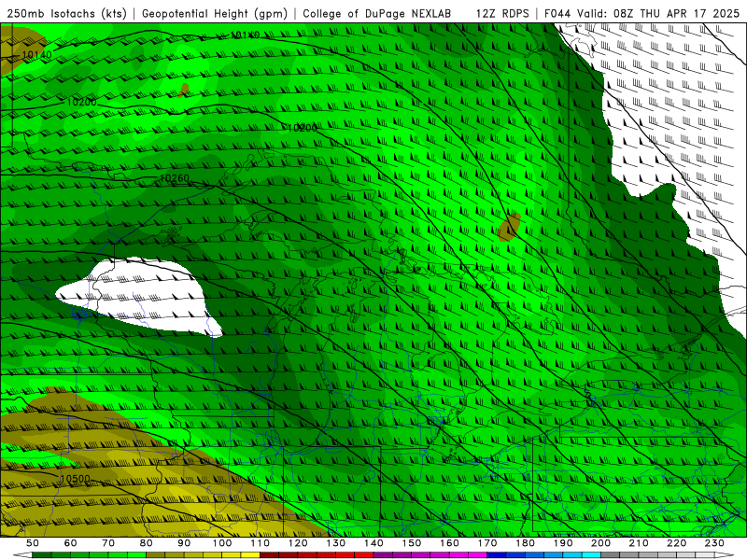Click the 60 value on the color scale
Viewport: 747px width, 560px height.
pyautogui.click(x=70, y=543)
